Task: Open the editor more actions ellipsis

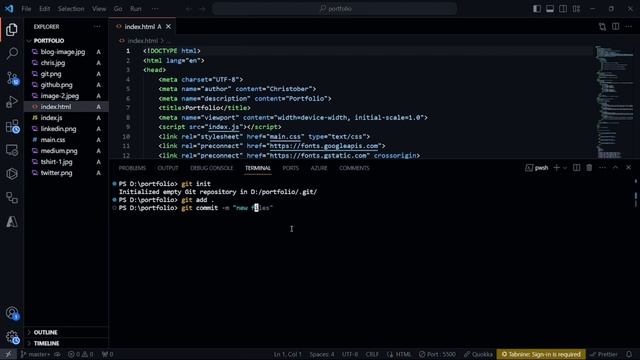Action: pyautogui.click(x=629, y=27)
